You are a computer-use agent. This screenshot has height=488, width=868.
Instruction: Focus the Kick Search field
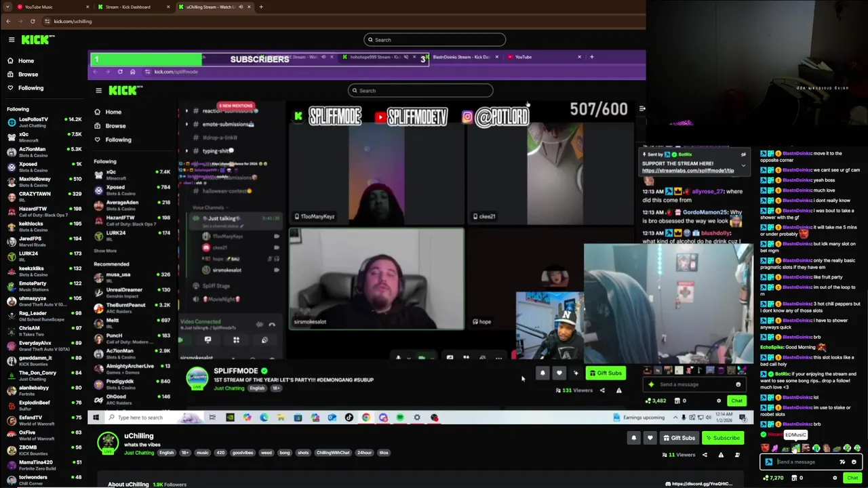click(x=435, y=40)
